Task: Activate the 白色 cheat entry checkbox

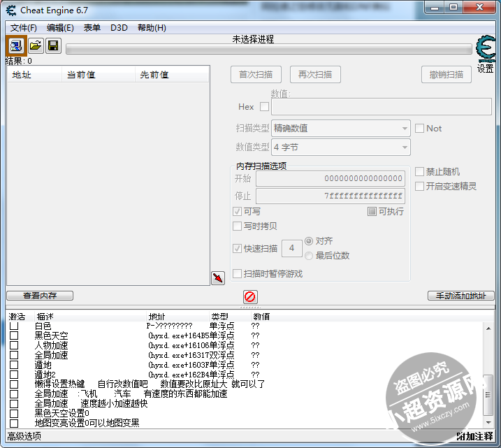Action: click(14, 326)
